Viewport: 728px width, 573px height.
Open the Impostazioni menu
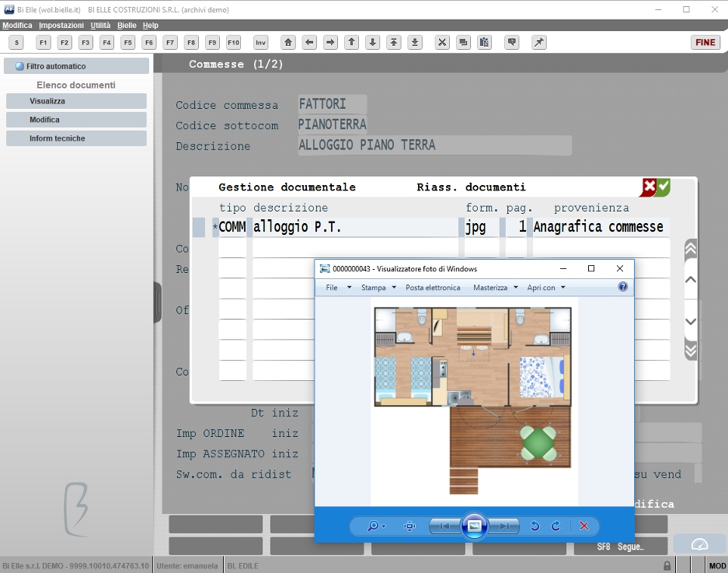61,25
